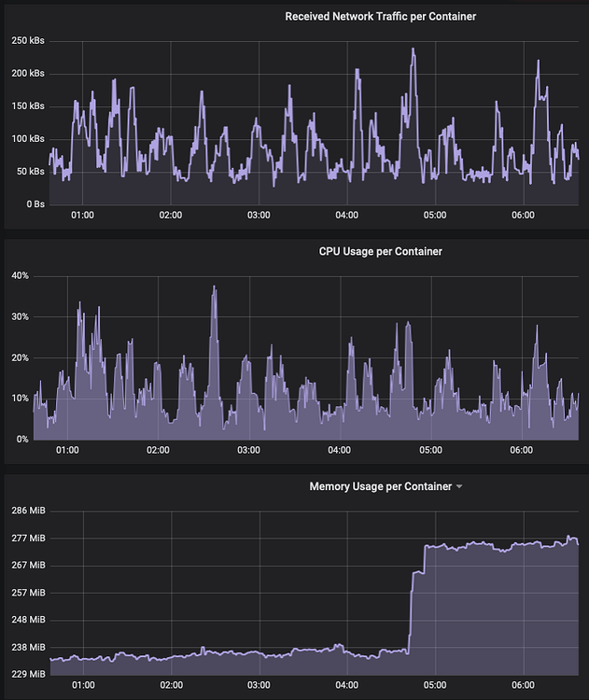Image resolution: width=589 pixels, height=700 pixels.
Task: Click 04:00 time label on Network Traffic chart
Action: click(347, 216)
